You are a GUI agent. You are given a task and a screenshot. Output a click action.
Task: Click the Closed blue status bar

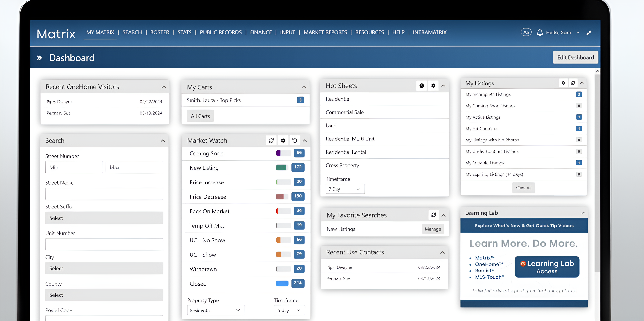coord(282,283)
